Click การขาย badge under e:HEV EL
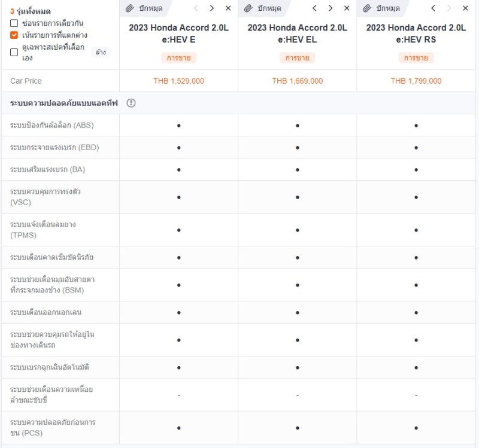The image size is (479, 448). 297,57
